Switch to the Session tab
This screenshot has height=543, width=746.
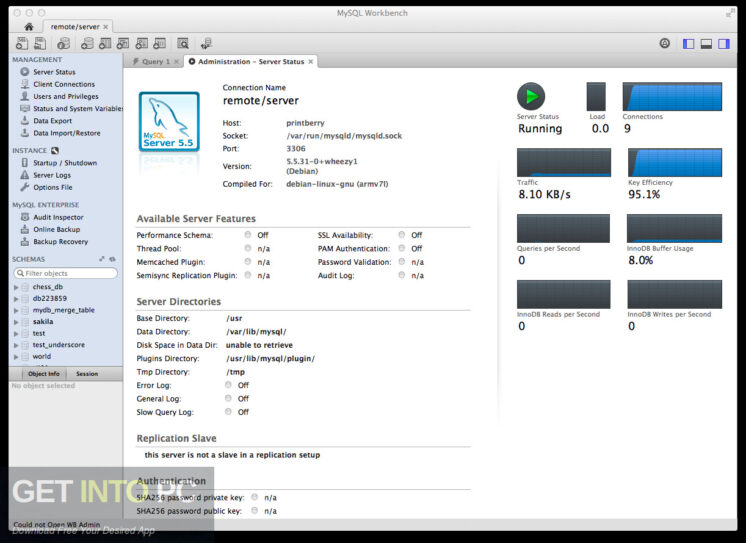click(87, 374)
